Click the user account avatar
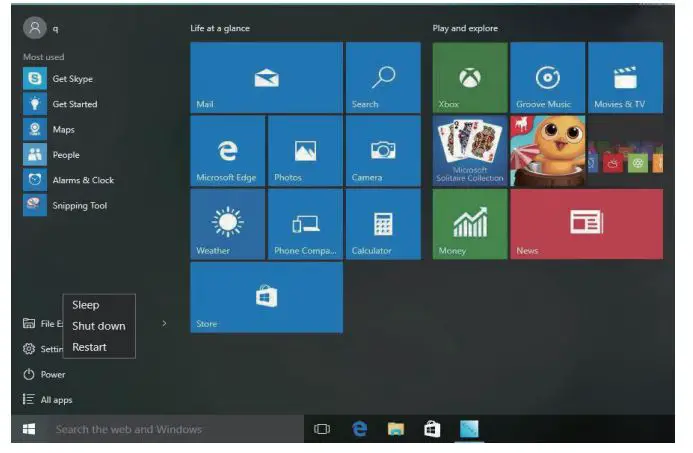 [34, 28]
